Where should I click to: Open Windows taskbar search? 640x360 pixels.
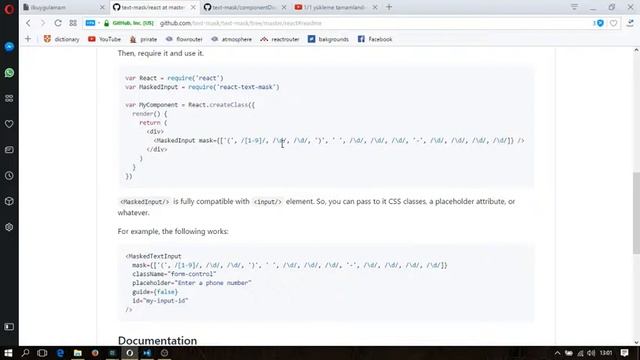click(25, 353)
